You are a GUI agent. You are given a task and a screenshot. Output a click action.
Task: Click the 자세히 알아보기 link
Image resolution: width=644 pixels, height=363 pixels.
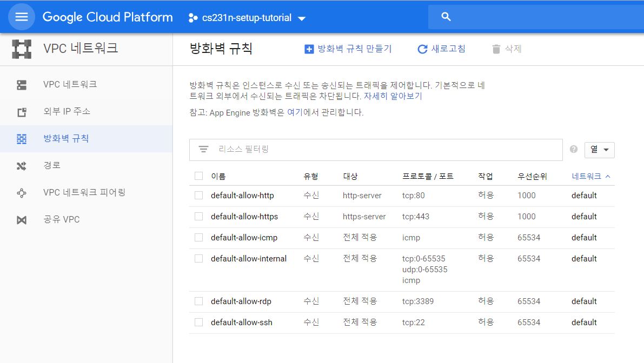[393, 97]
